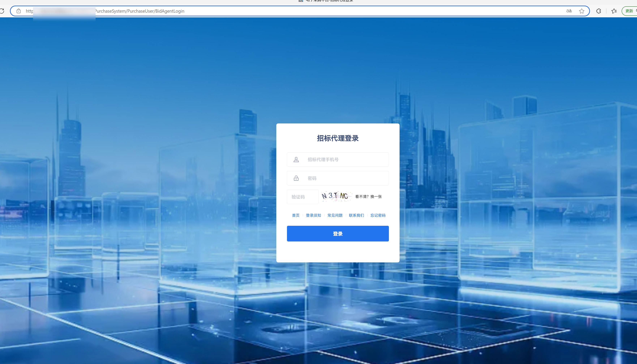
Task: Open the 联系我们 contact us link
Action: coord(356,215)
